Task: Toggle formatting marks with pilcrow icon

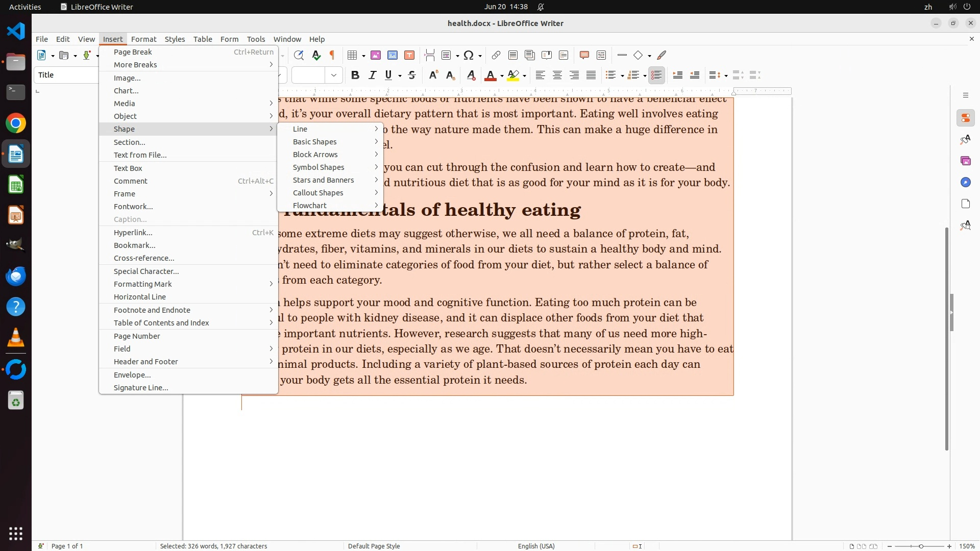Action: [332, 55]
